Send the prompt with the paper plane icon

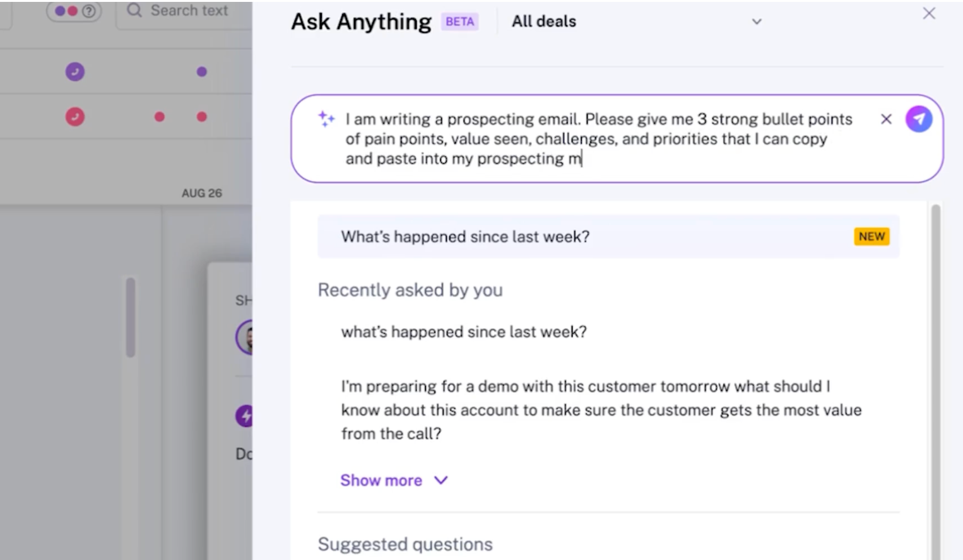point(919,119)
